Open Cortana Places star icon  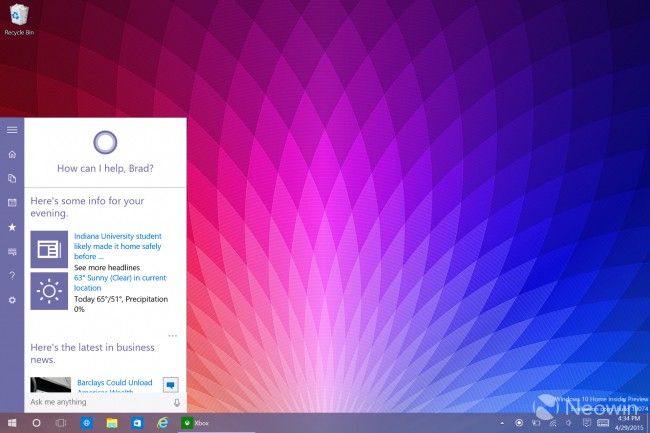12,227
